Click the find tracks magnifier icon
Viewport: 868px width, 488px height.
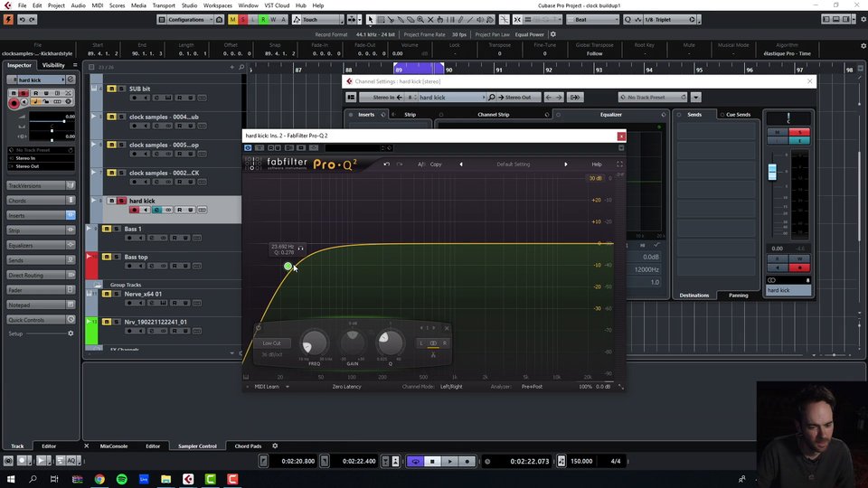241,67
